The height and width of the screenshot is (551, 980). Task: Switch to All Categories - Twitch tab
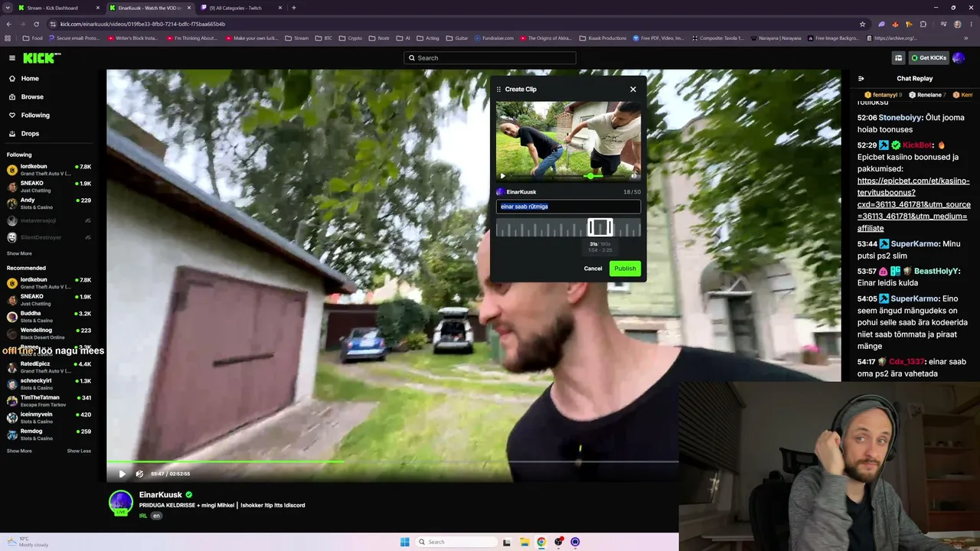241,8
